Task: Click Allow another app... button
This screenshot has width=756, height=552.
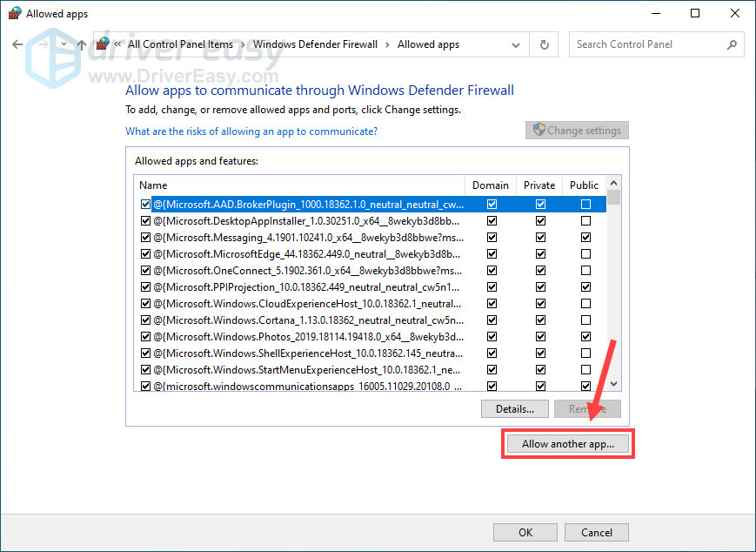Action: tap(568, 444)
